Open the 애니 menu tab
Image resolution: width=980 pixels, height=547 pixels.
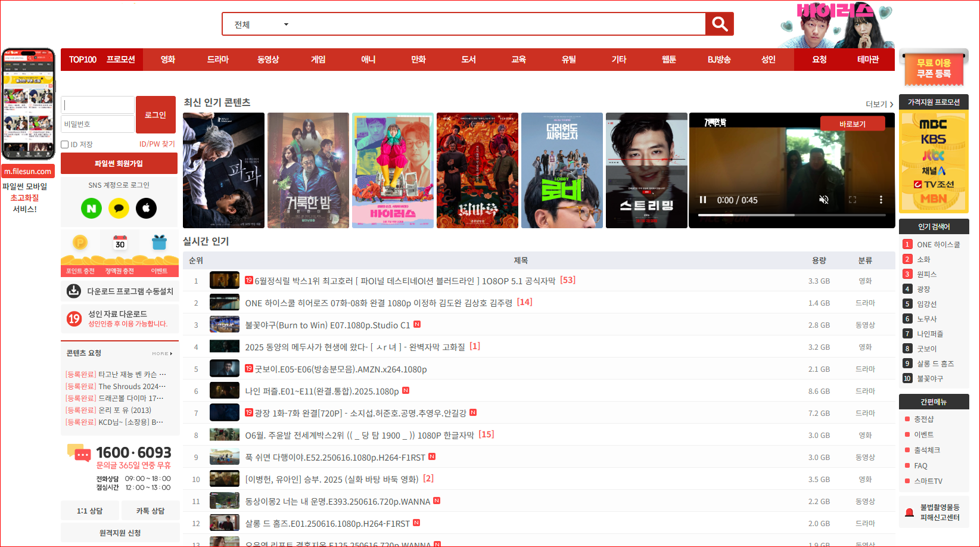click(368, 60)
